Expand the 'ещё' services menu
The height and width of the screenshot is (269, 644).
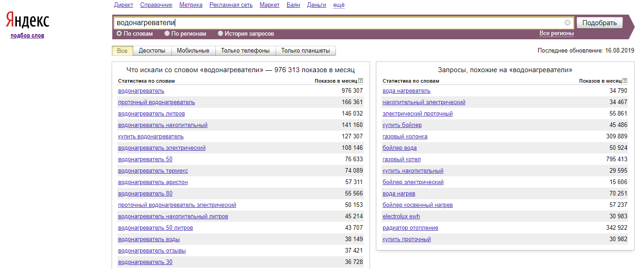(339, 5)
